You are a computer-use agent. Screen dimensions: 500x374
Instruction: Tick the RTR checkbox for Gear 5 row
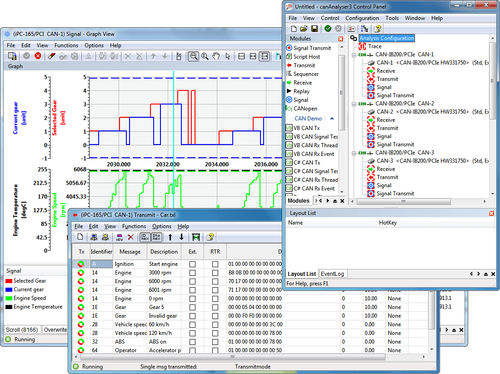click(x=215, y=307)
